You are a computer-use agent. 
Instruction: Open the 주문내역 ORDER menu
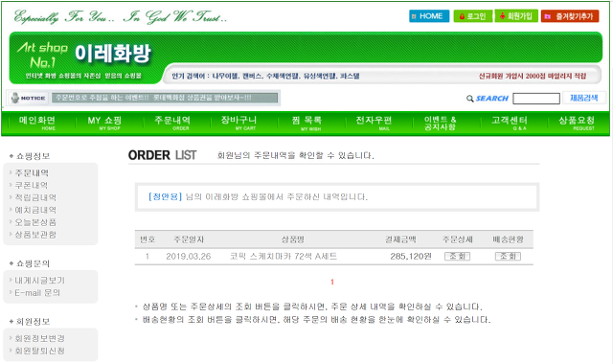(x=172, y=123)
